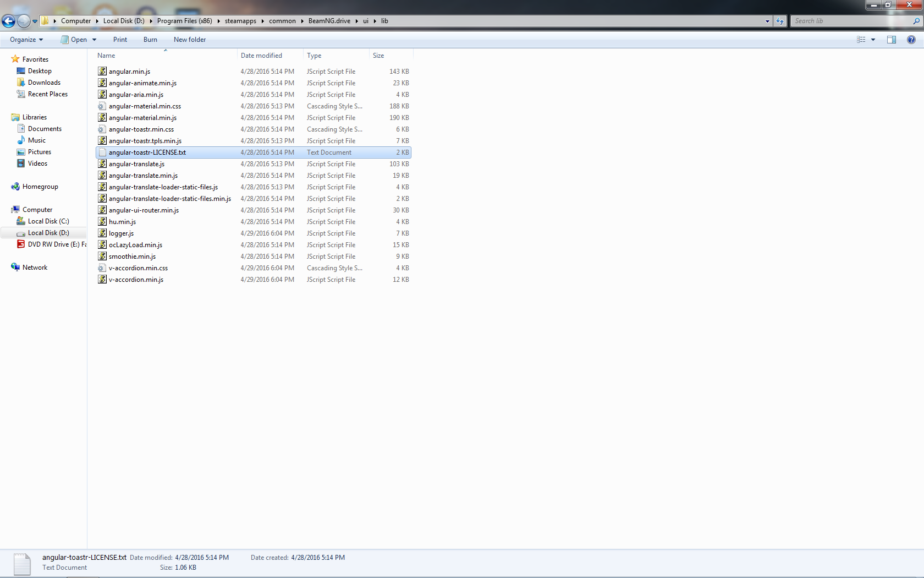The image size is (924, 578).
Task: Open Local Disk (C:) in the tree
Action: pyautogui.click(x=48, y=221)
